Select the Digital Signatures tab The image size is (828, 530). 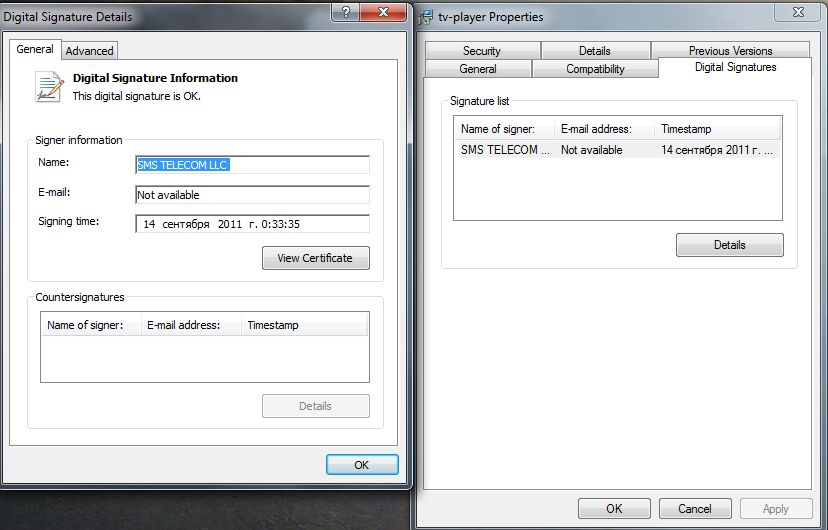click(735, 67)
